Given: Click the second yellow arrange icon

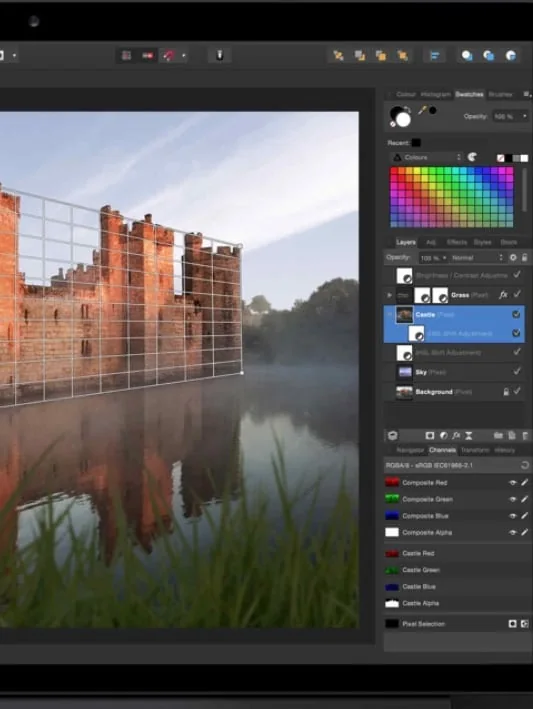Looking at the screenshot, I should [x=360, y=56].
